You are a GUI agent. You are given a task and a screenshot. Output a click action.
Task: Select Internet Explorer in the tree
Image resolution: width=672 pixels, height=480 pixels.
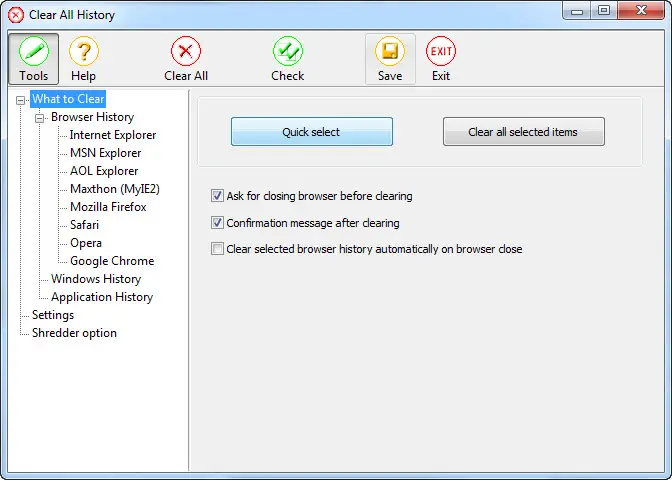pos(113,135)
